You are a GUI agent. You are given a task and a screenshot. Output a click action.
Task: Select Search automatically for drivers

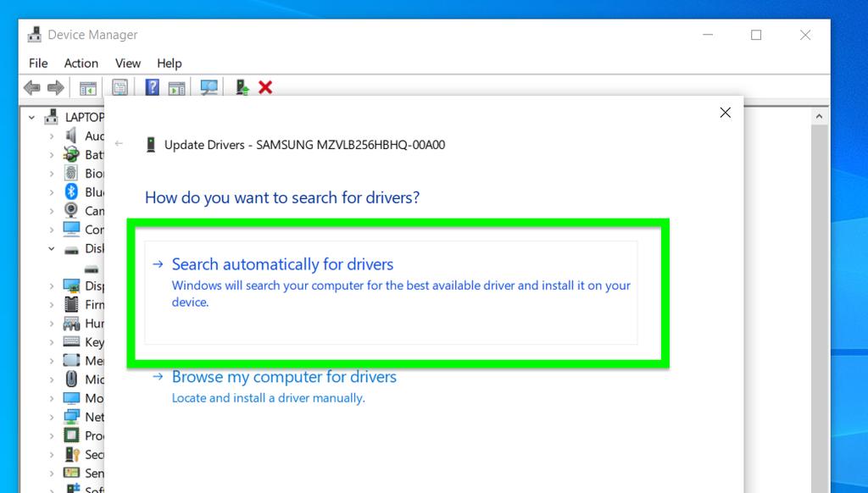[282, 263]
